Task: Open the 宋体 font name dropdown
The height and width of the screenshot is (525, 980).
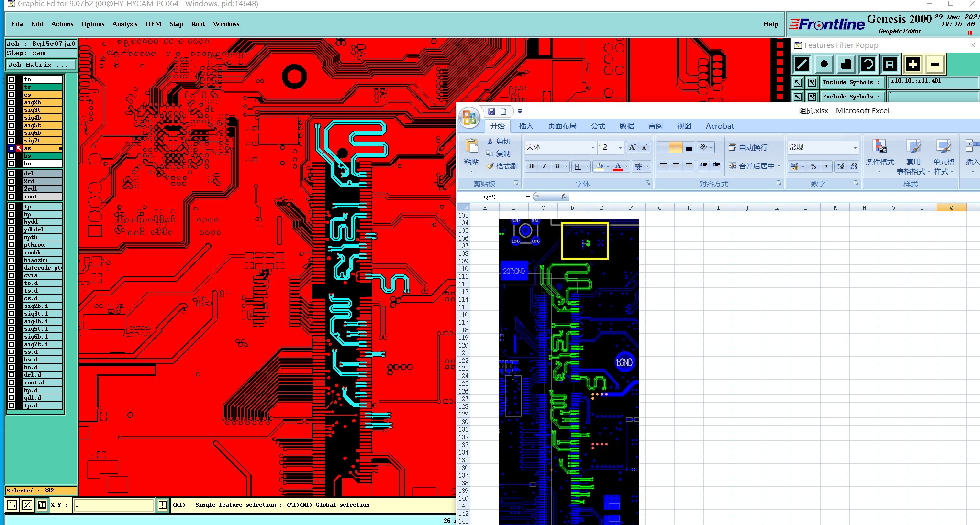Action: (x=592, y=148)
